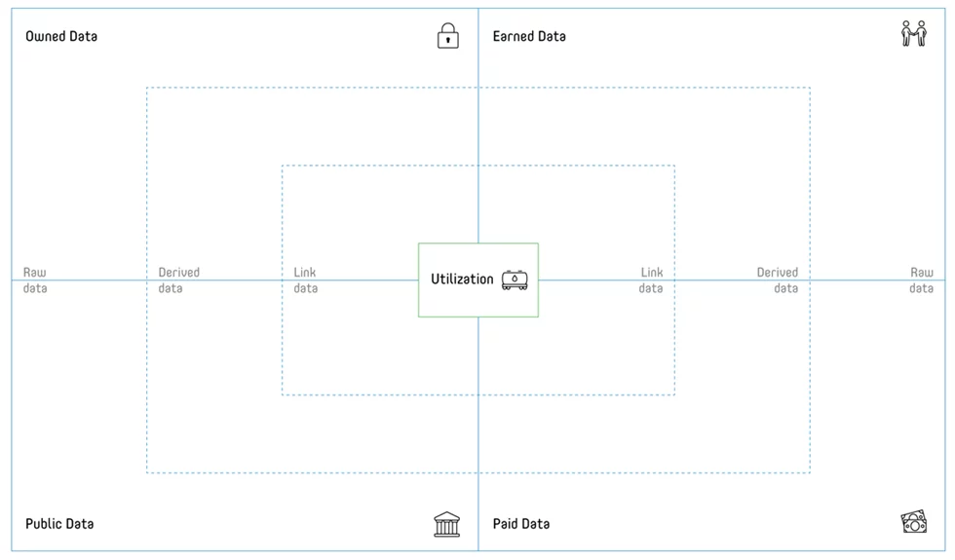Click the Public Data heading
Viewport: 955px width, 560px height.
pyautogui.click(x=59, y=524)
